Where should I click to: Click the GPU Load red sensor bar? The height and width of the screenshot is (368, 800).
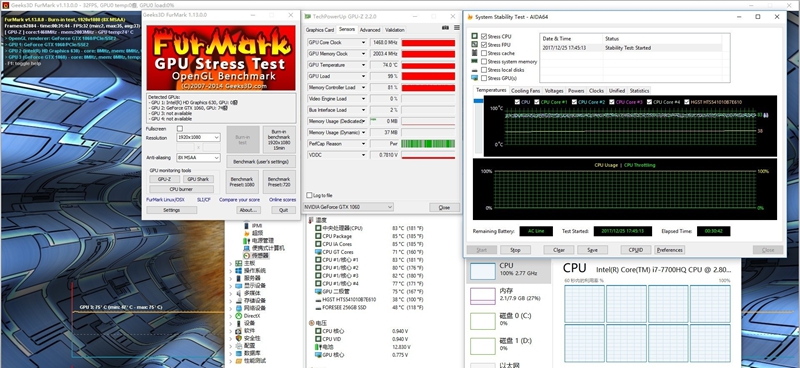coord(428,76)
